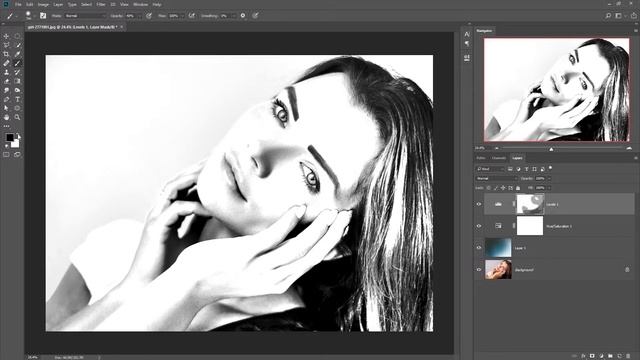Select the Brush tool in toolbox
Screen dimensions: 640x360
[18, 63]
